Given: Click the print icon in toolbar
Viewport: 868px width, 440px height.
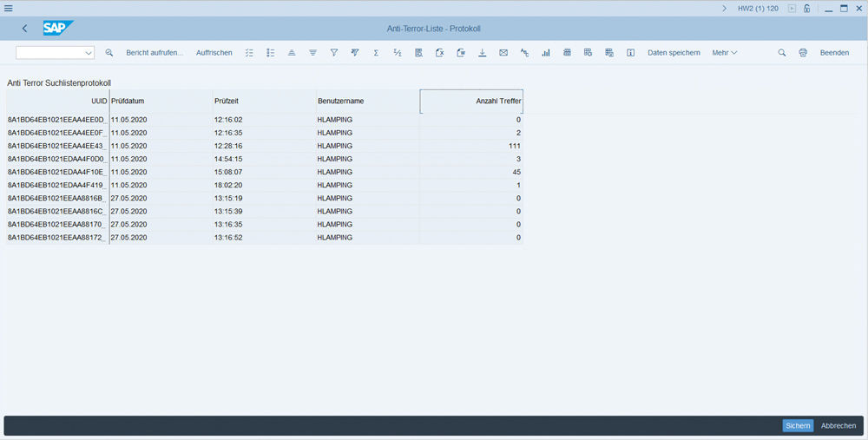Looking at the screenshot, I should tap(803, 53).
